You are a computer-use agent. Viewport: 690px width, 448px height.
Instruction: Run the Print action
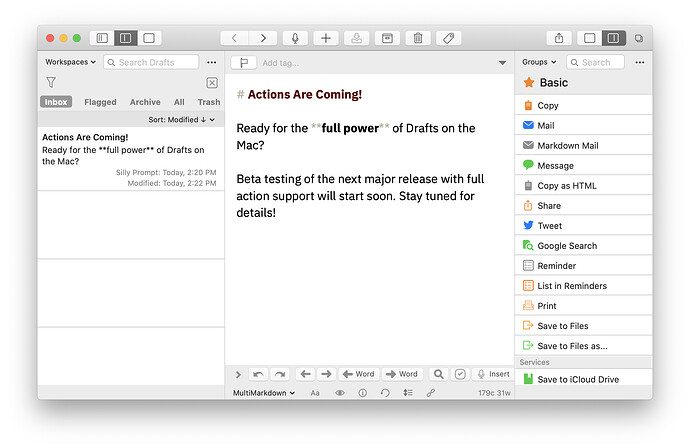click(584, 306)
